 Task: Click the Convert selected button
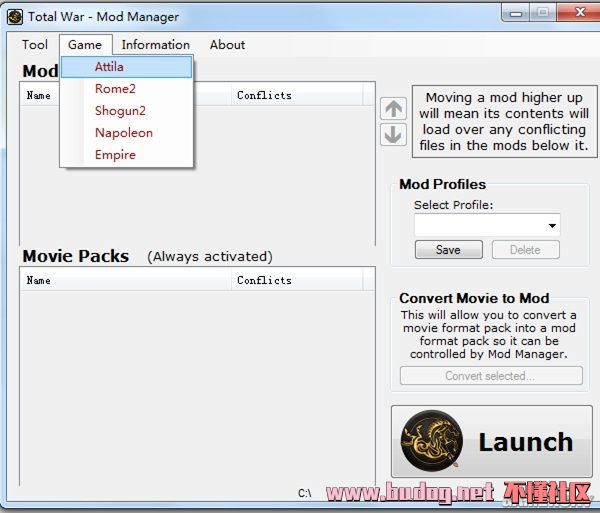point(491,376)
